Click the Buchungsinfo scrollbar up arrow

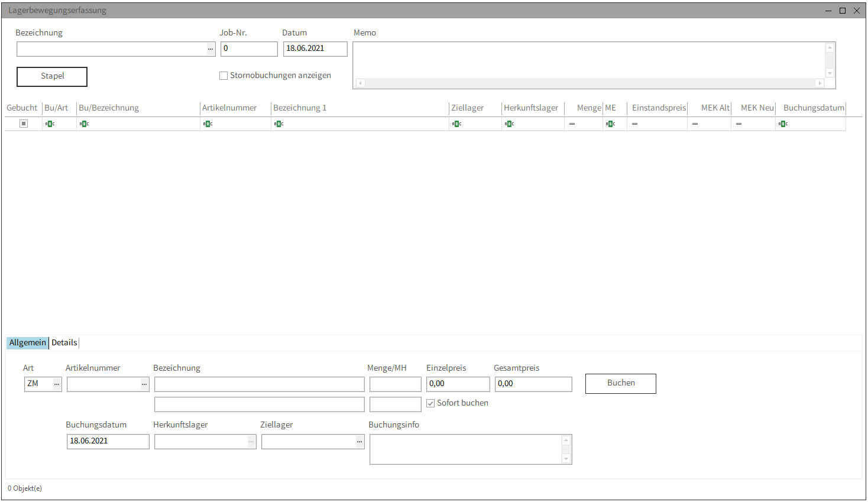(566, 441)
